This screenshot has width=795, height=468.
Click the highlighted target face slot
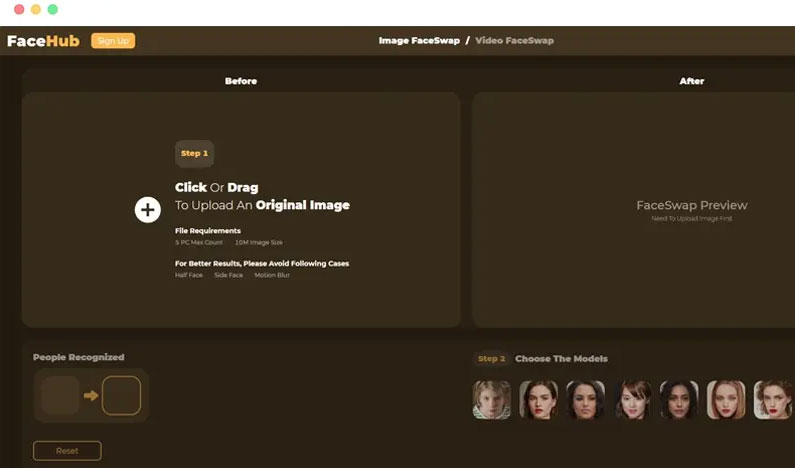pyautogui.click(x=121, y=395)
